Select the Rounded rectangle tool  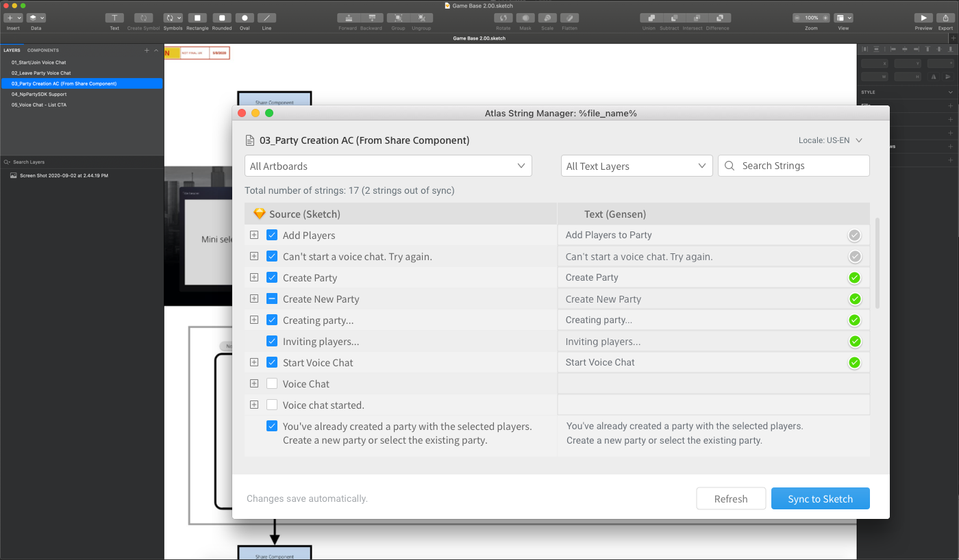(x=222, y=18)
